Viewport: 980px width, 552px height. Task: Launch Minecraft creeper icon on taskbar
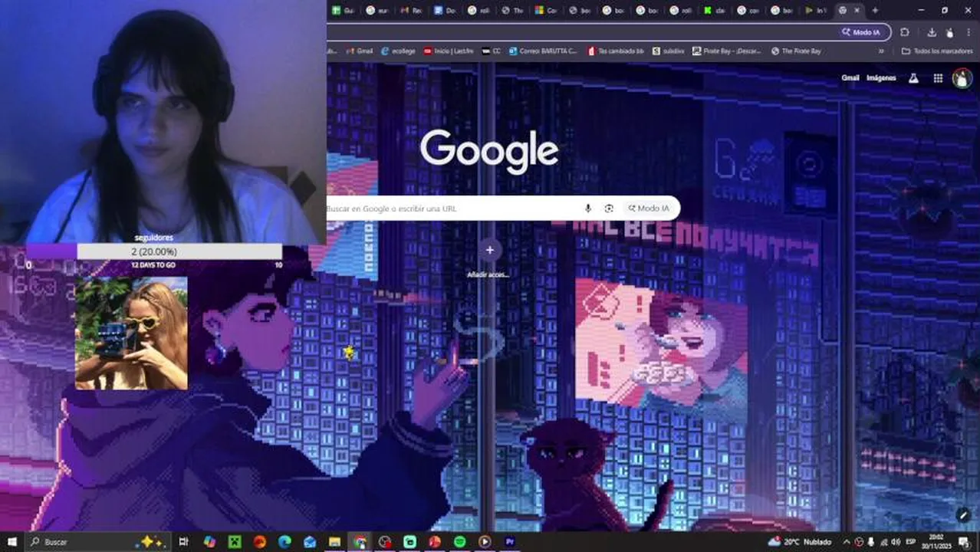[x=235, y=542]
